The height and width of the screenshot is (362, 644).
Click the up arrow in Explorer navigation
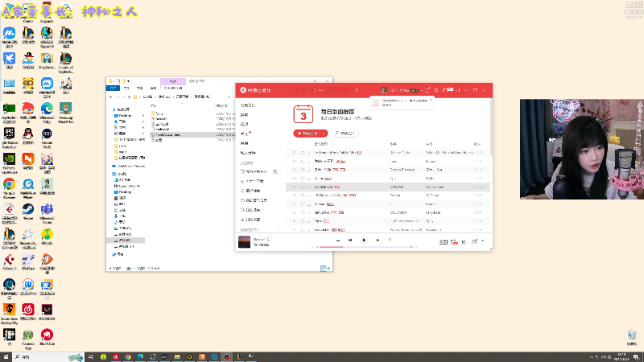(130, 97)
